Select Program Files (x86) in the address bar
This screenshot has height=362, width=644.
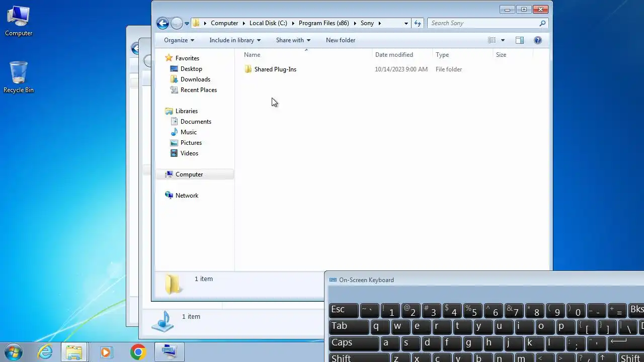324,23
